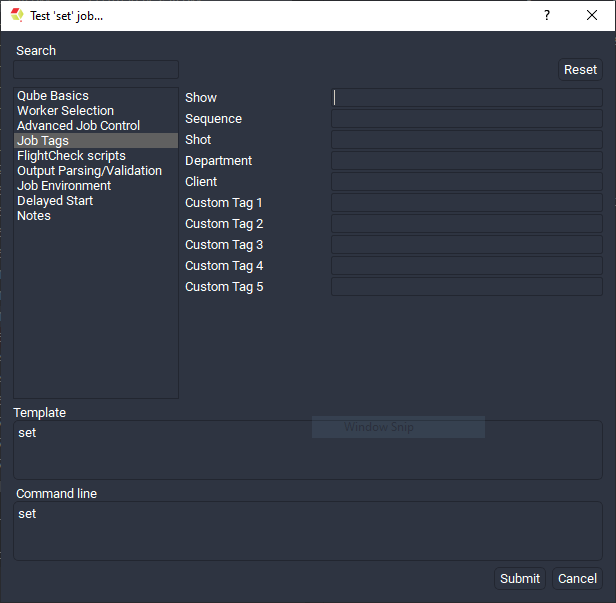Screen dimensions: 616x603
Task: Go to Advanced Job Control section
Action: click(x=78, y=126)
